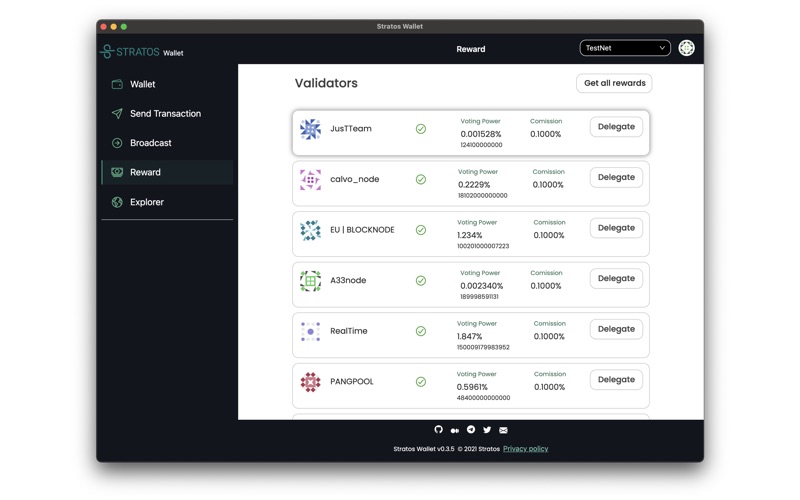This screenshot has height=500, width=800.
Task: Click the JusTTeam validator name
Action: pos(351,129)
